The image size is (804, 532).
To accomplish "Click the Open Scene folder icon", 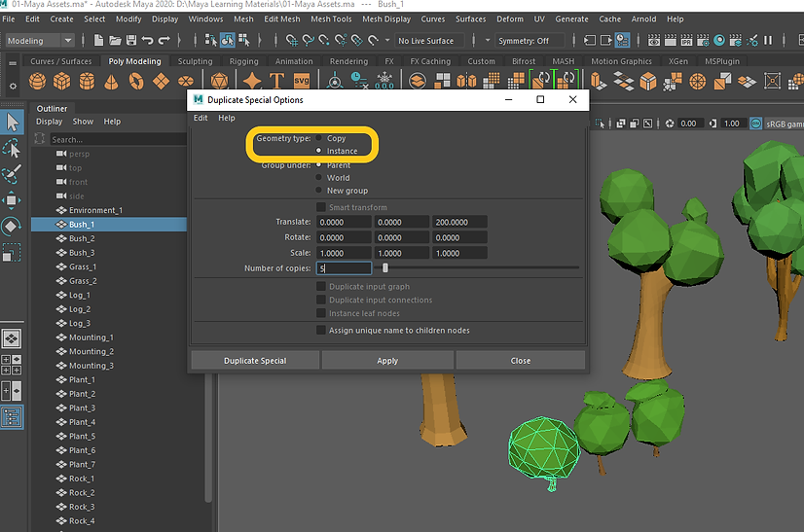I will coord(116,40).
